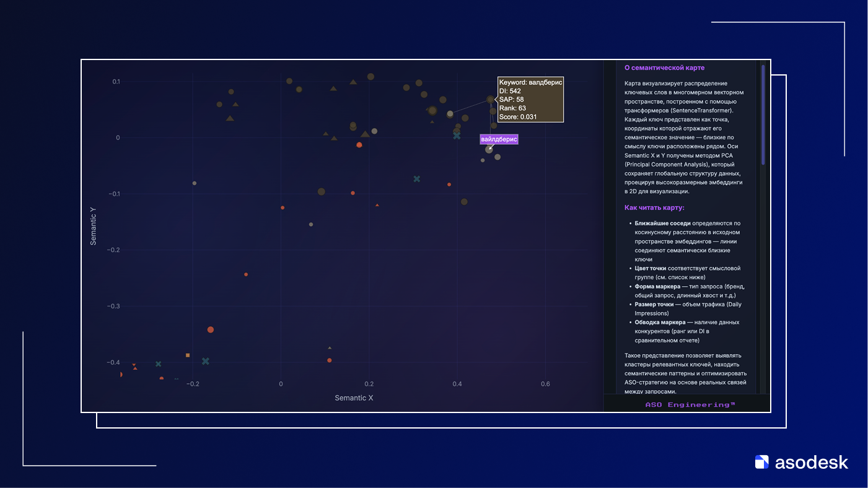Viewport: 868px width, 488px height.
Task: Select the large teal X marker near bottom-left
Action: [206, 361]
